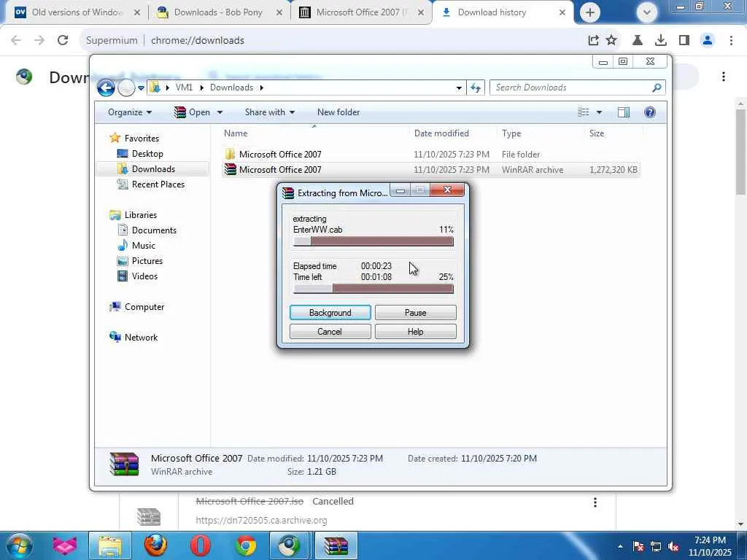The image size is (747, 560).
Task: Open the Organize menu
Action: (130, 112)
